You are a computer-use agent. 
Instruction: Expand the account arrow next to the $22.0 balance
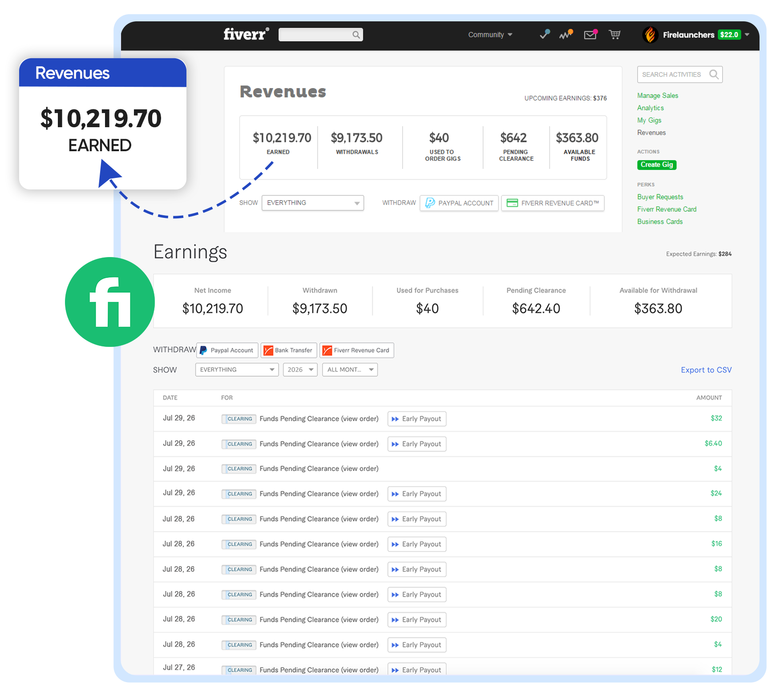click(747, 35)
